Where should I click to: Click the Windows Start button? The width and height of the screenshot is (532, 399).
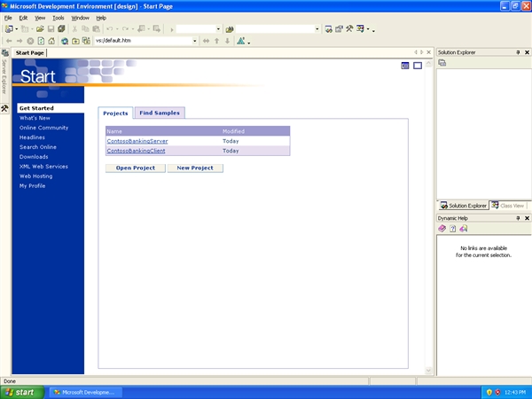[22, 393]
